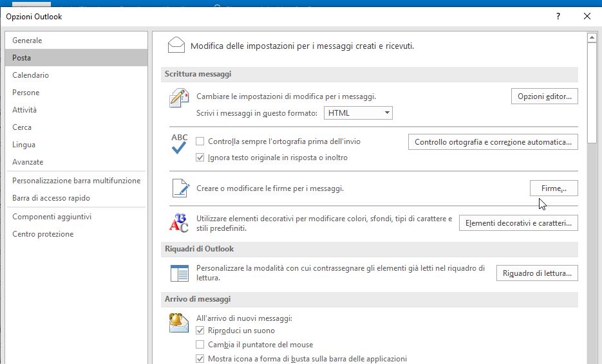Select Generale in the options sidebar

coord(77,41)
